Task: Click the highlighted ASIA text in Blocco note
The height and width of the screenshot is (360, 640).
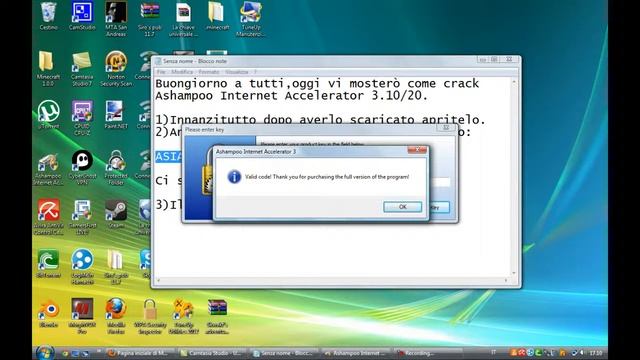Action: point(169,157)
